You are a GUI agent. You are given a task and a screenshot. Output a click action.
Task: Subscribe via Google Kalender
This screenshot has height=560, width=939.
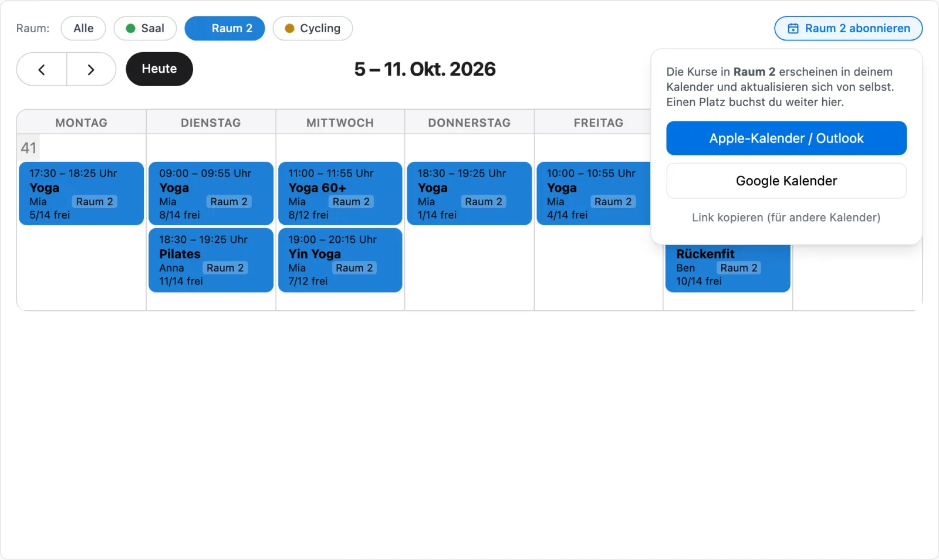point(786,181)
